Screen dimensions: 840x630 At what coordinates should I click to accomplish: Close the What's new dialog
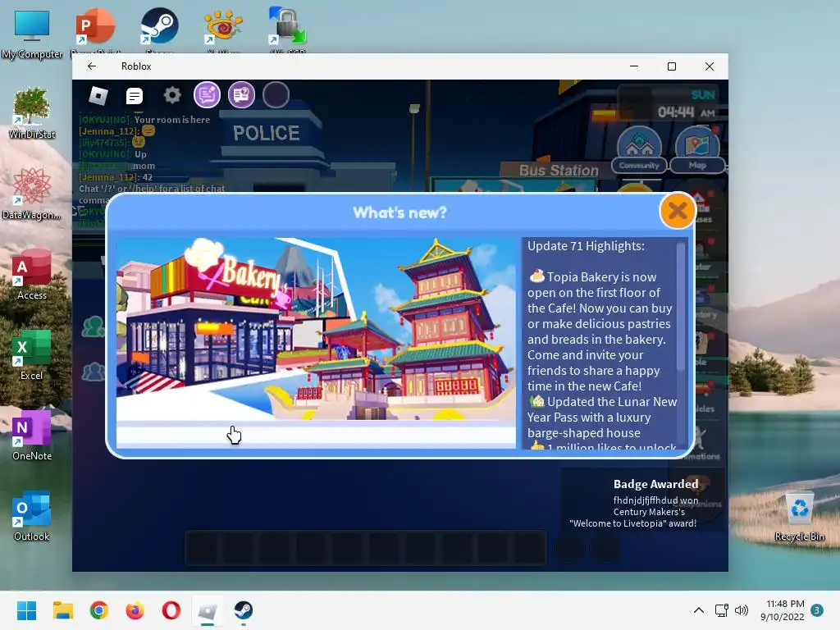click(x=677, y=211)
